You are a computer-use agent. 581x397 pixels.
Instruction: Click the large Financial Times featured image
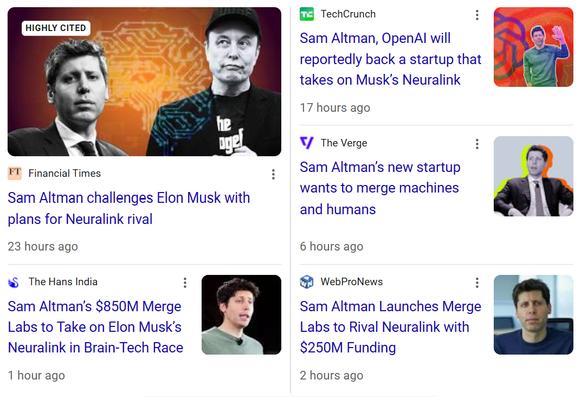tap(144, 81)
